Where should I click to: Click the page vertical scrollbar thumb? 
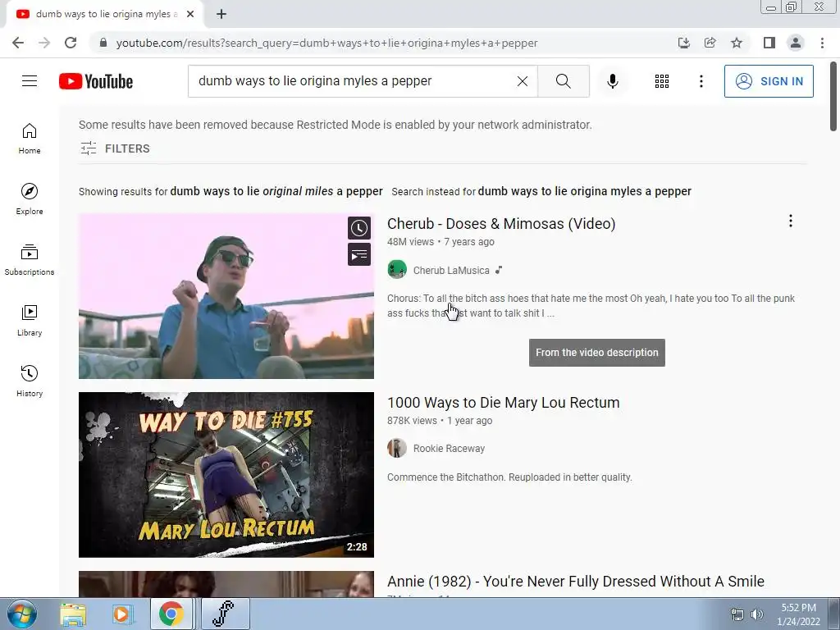tap(833, 97)
